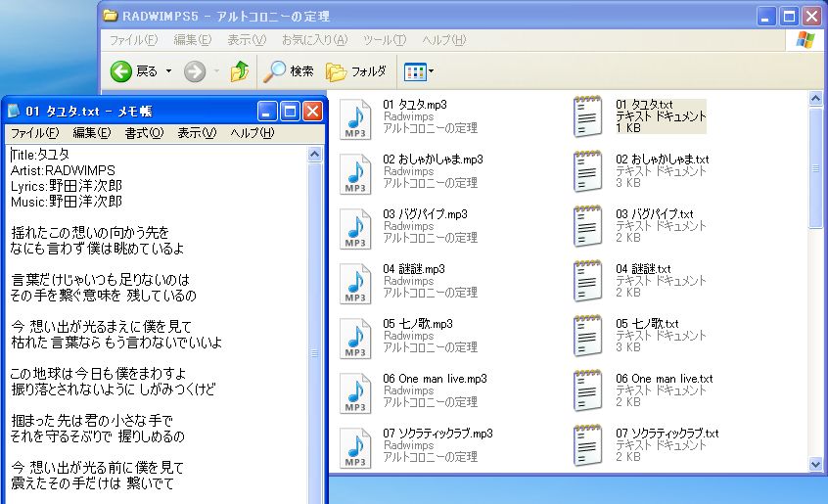Click Notepad scrollbar up arrow

pos(315,155)
